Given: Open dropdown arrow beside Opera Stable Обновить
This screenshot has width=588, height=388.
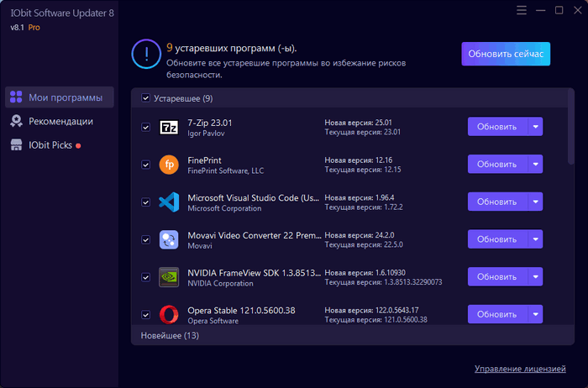Looking at the screenshot, I should click(536, 314).
